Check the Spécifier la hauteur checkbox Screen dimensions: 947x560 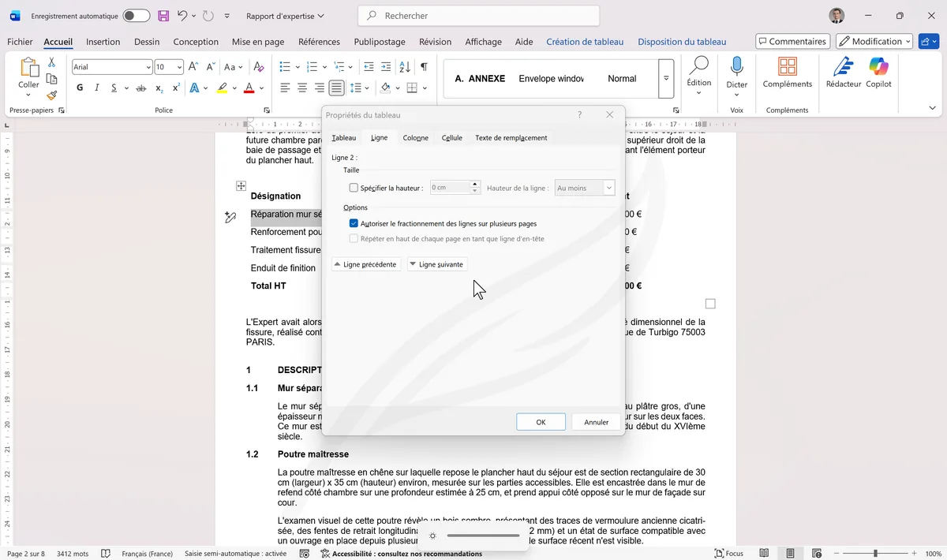tap(354, 188)
